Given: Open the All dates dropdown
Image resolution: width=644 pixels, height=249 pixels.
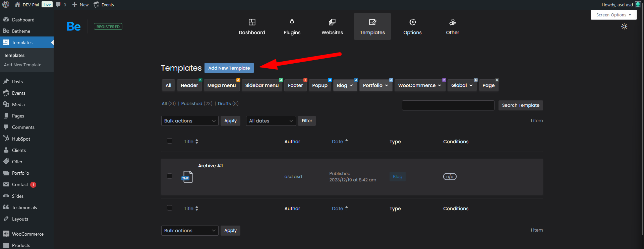Looking at the screenshot, I should tap(271, 121).
